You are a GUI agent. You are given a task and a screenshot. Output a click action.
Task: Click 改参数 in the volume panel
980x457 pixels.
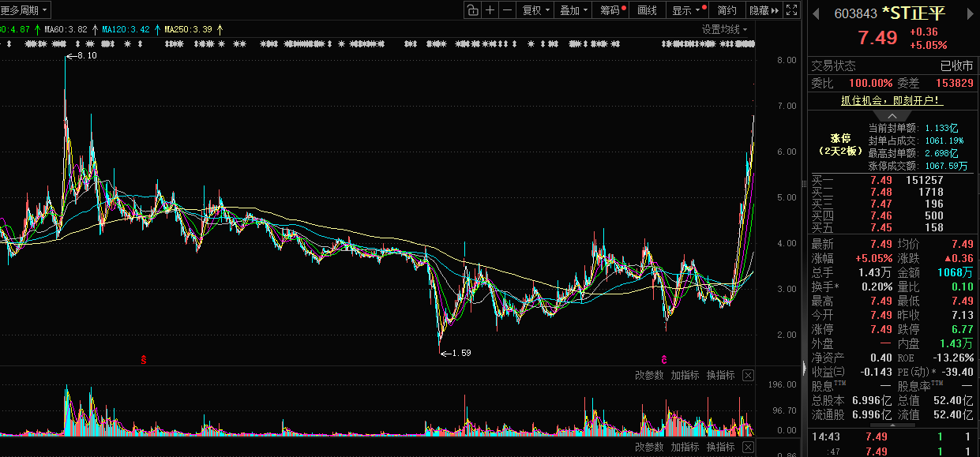(649, 375)
